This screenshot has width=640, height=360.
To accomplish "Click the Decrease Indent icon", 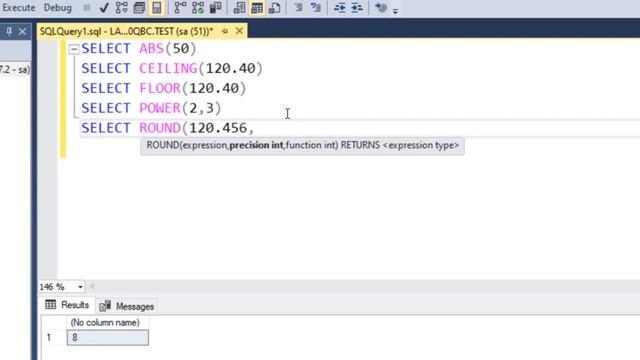I will (340, 8).
